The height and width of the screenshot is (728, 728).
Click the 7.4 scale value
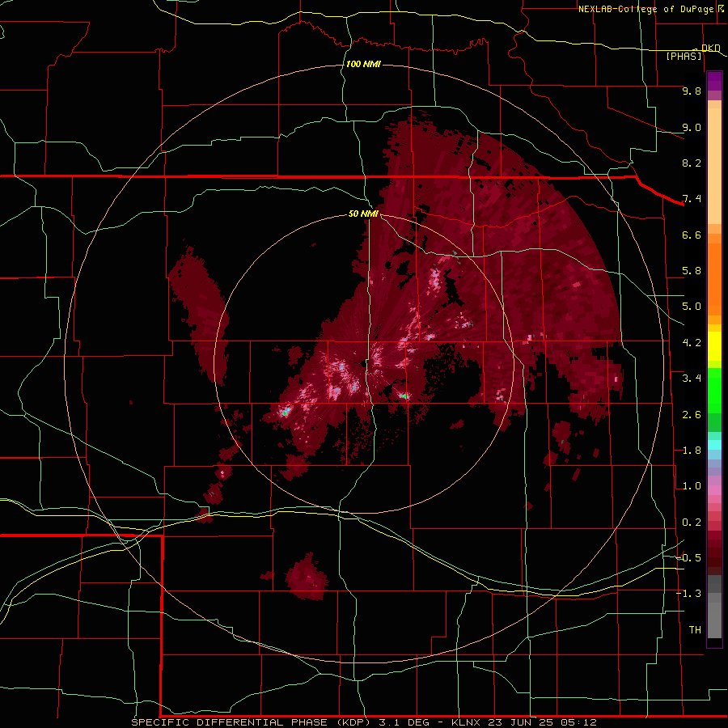coord(692,199)
